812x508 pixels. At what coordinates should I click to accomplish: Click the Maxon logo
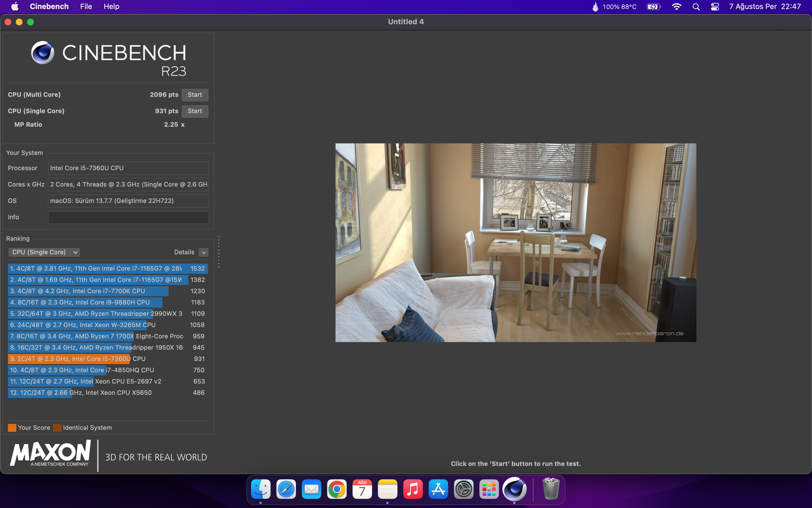coord(50,453)
